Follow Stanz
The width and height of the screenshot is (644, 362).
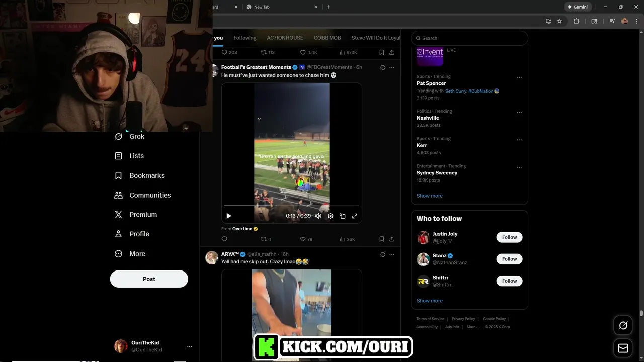[509, 259]
